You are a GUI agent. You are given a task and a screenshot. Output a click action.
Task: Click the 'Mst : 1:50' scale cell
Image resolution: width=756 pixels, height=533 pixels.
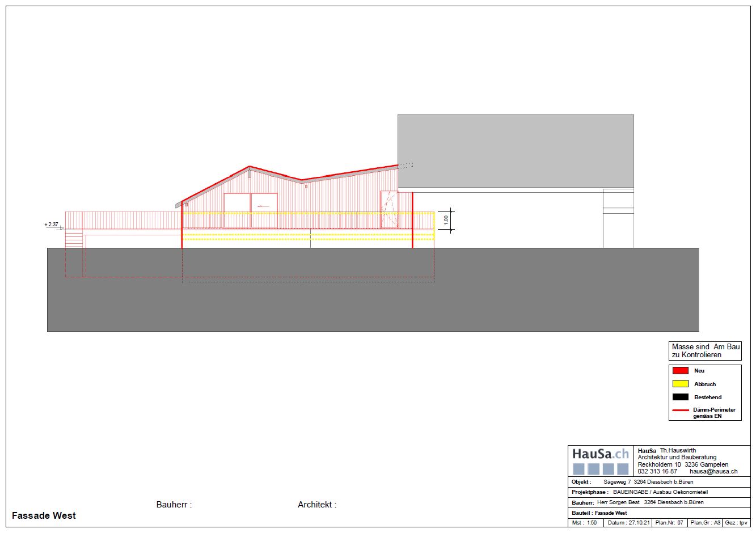tap(585, 523)
